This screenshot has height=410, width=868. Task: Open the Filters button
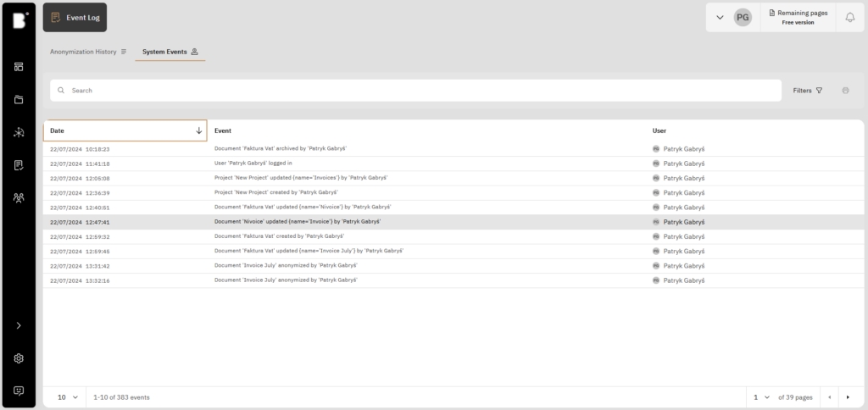pyautogui.click(x=808, y=90)
